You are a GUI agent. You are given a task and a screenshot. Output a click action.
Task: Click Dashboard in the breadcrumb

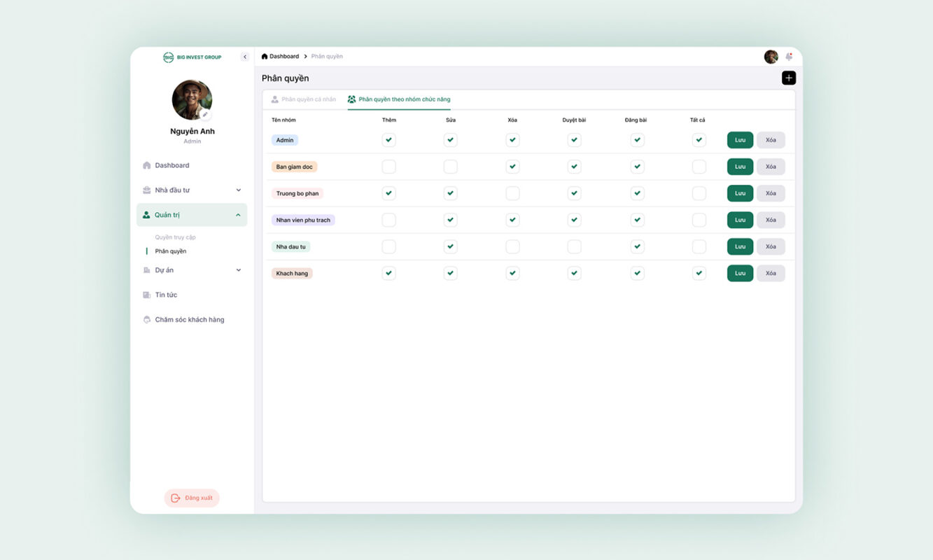pos(283,57)
